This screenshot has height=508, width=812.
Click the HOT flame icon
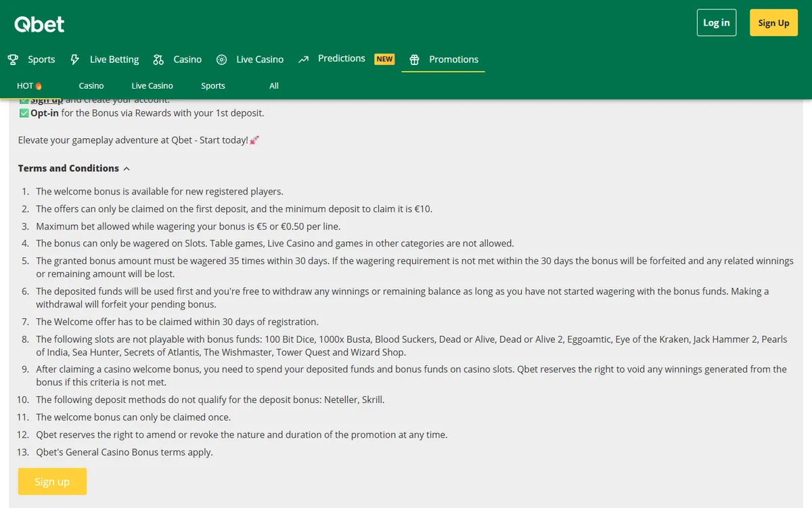(x=39, y=86)
